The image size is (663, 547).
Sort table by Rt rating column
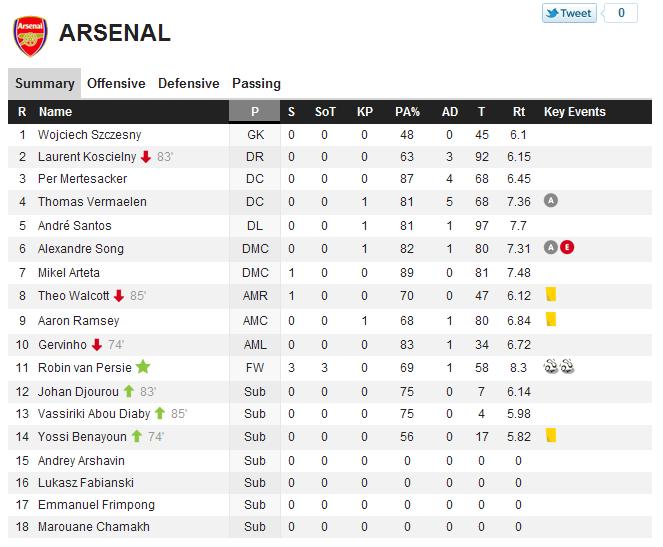(x=518, y=112)
